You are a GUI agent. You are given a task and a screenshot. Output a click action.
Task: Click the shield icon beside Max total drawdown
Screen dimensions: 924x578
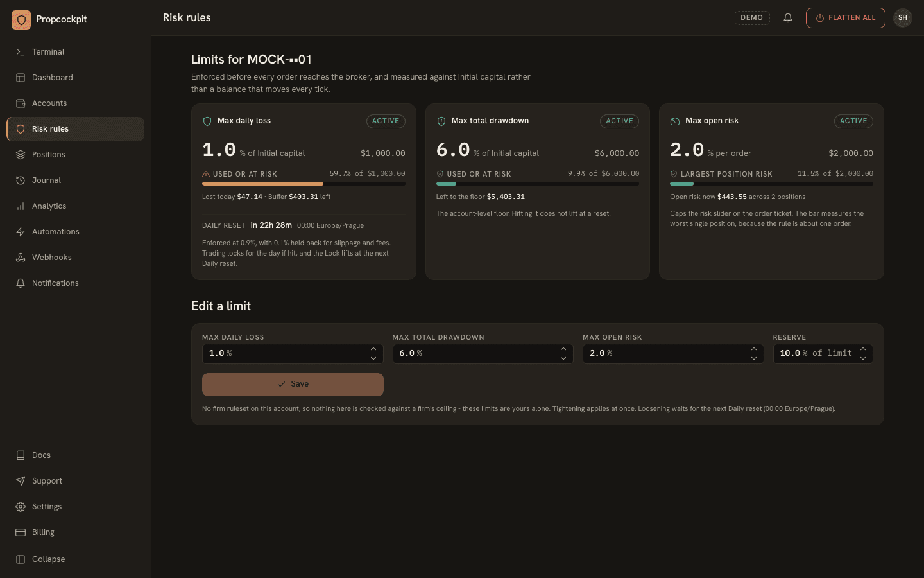point(441,121)
